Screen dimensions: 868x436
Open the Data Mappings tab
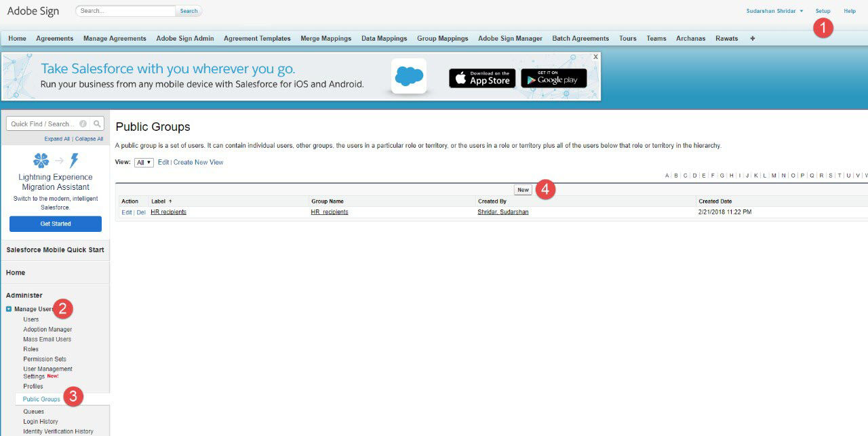click(x=384, y=39)
